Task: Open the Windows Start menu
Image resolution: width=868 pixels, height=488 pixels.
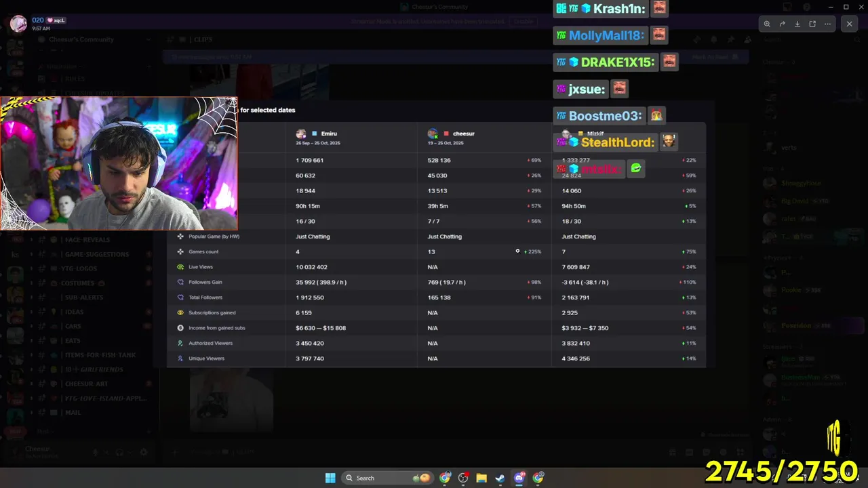Action: click(330, 478)
